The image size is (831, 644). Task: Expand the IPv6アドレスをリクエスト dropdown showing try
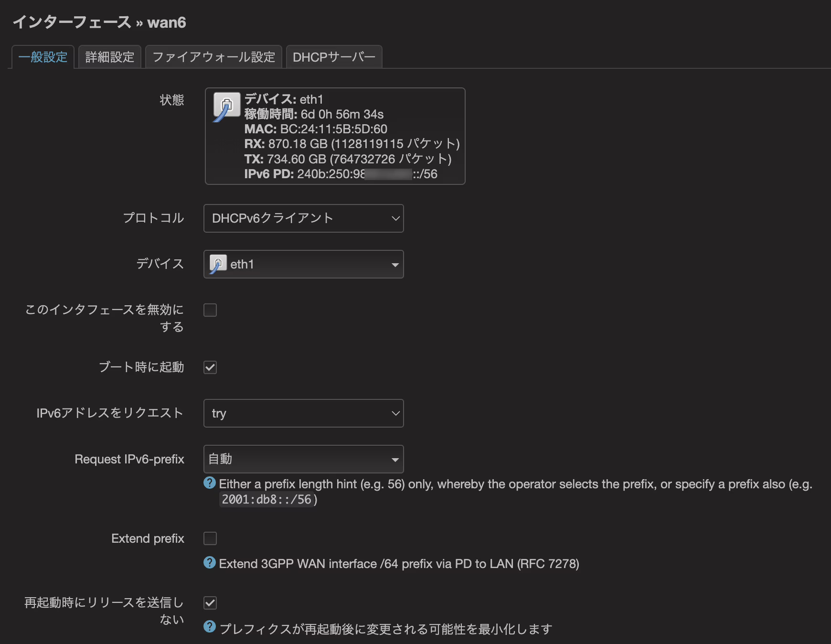pyautogui.click(x=303, y=413)
